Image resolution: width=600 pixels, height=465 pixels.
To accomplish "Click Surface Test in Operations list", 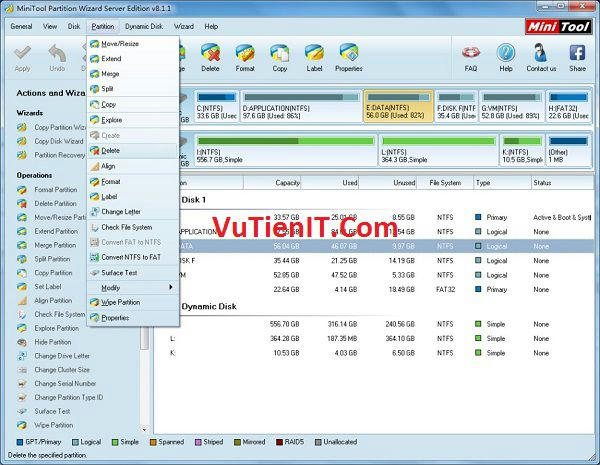I will [52, 411].
